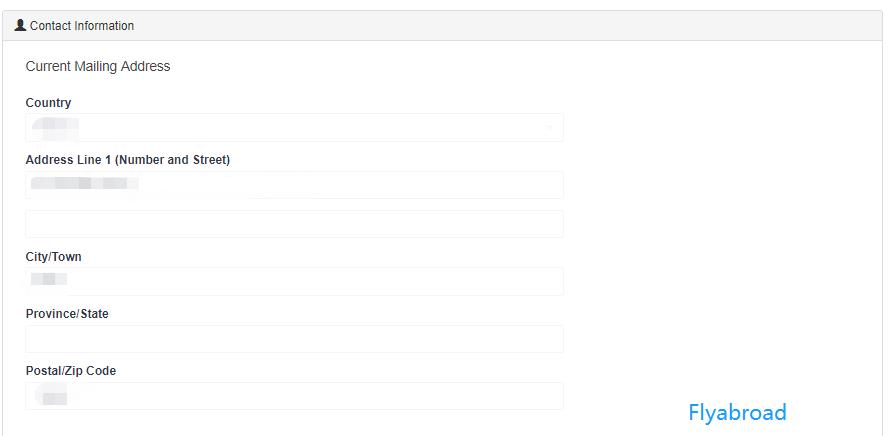This screenshot has width=888, height=436.
Task: Click the Contact Information panel title
Action: (x=81, y=26)
